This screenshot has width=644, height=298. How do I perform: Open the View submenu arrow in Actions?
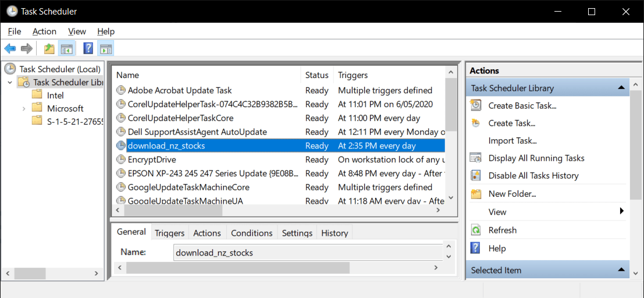(622, 211)
